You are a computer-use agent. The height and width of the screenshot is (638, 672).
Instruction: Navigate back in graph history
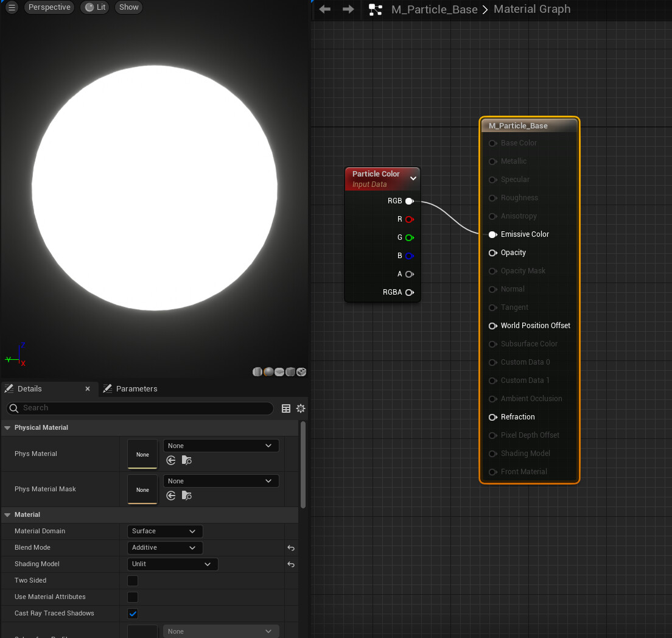click(x=325, y=9)
